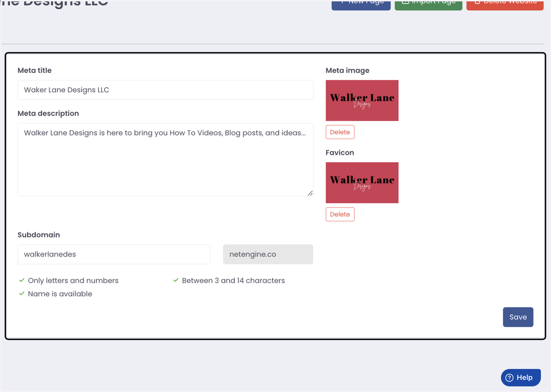Click the Meta image thumbnail
Image resolution: width=551 pixels, height=392 pixels.
pyautogui.click(x=362, y=101)
